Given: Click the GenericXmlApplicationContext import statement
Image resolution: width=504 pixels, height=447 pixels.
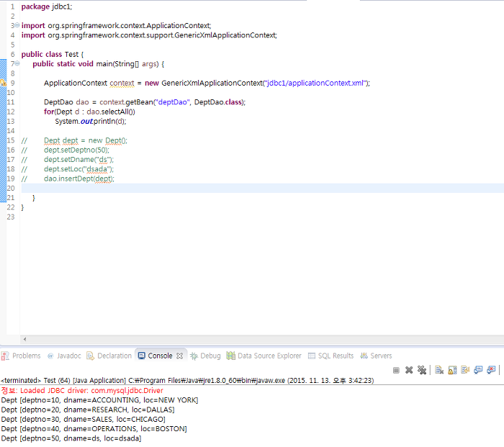Looking at the screenshot, I should (x=149, y=35).
